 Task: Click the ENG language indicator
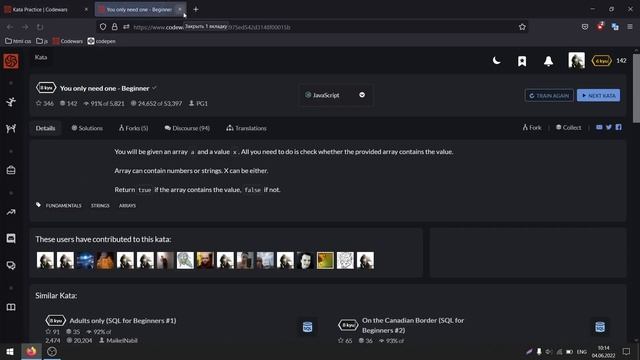(582, 352)
